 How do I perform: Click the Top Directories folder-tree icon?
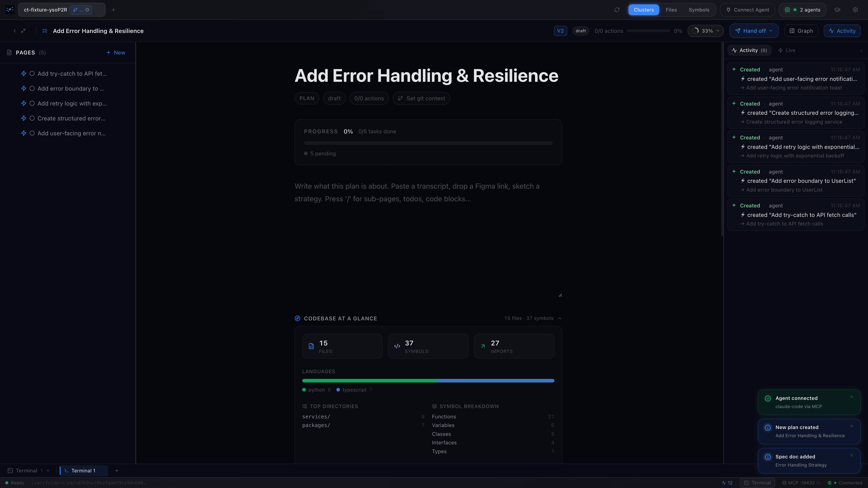pyautogui.click(x=305, y=406)
